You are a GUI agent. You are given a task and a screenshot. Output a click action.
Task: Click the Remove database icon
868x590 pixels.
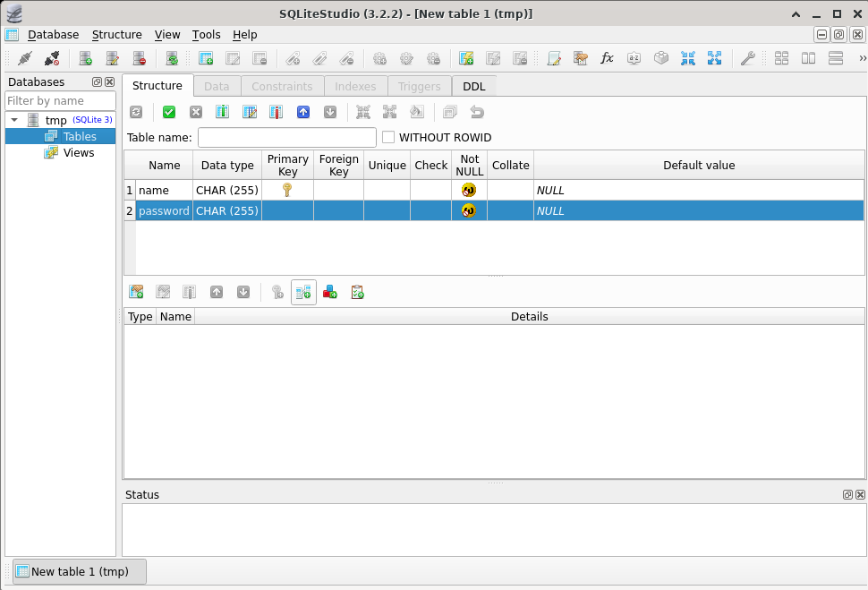(139, 58)
